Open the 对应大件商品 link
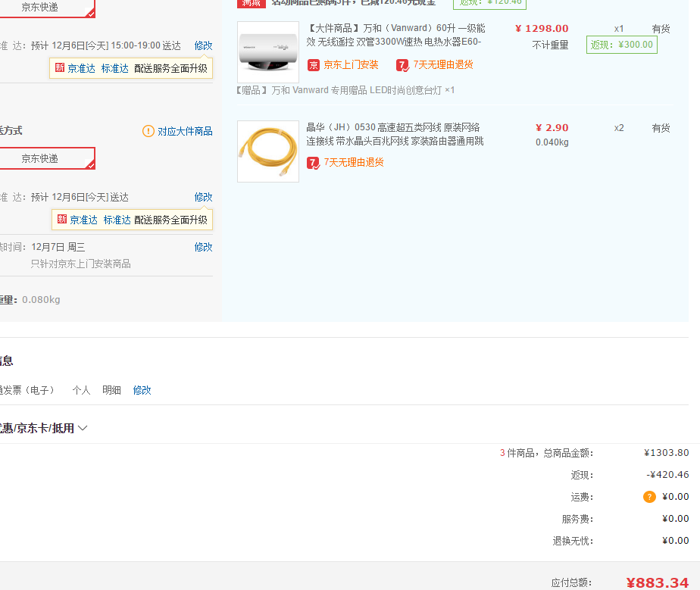 click(185, 131)
